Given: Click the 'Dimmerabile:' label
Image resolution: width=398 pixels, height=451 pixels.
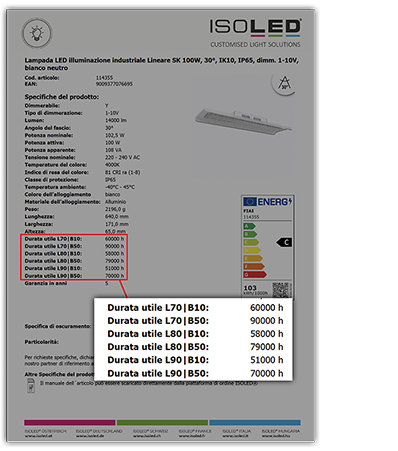Looking at the screenshot, I should pos(42,106).
